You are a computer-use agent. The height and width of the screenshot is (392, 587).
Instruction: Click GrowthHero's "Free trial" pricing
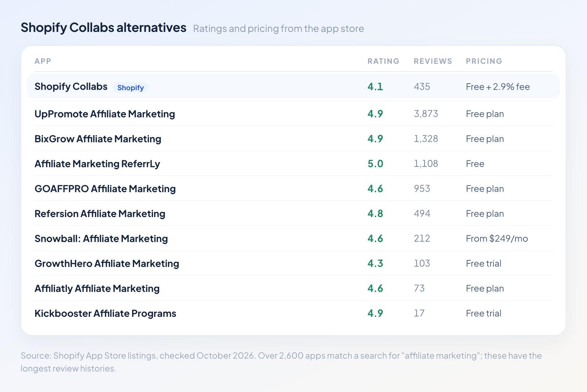484,264
